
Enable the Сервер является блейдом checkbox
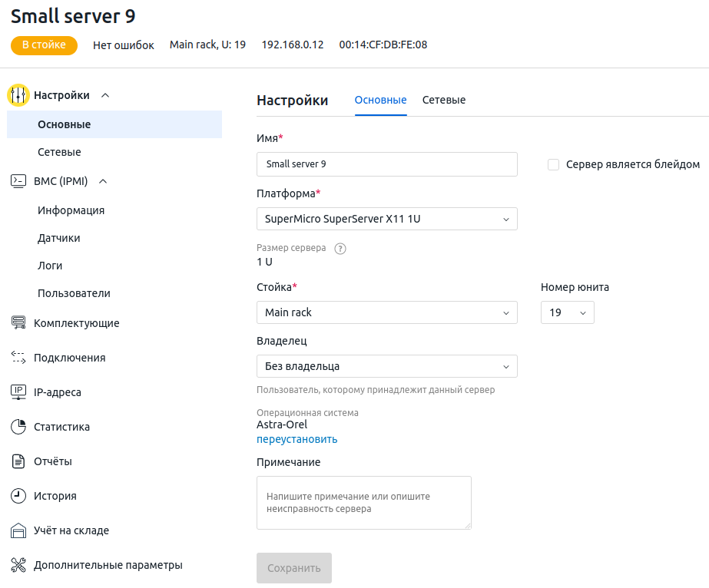[553, 164]
